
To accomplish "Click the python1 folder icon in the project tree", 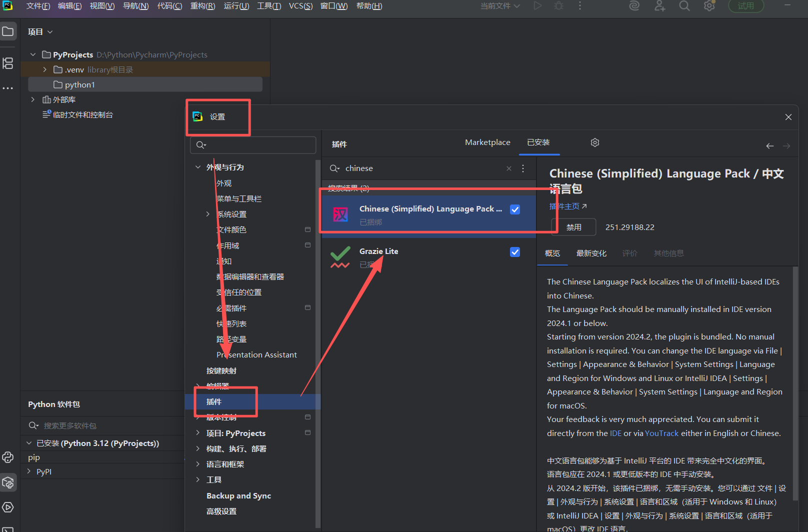I will click(58, 84).
